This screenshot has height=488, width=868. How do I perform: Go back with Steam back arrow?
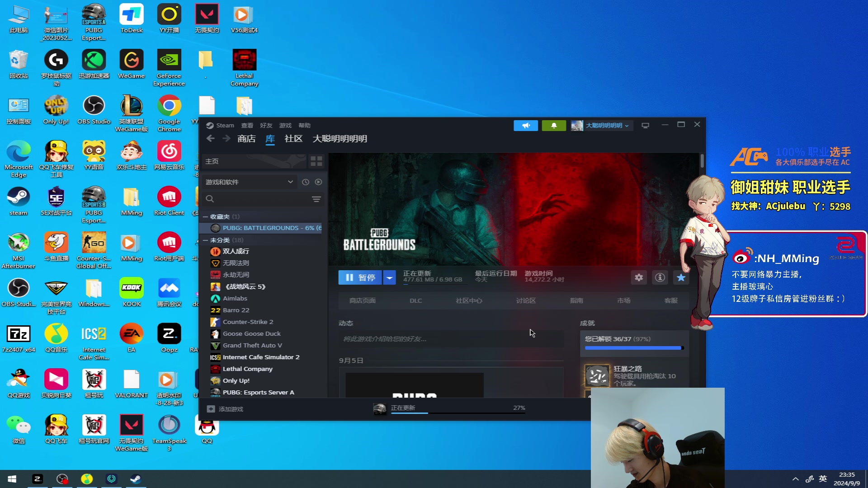[210, 139]
